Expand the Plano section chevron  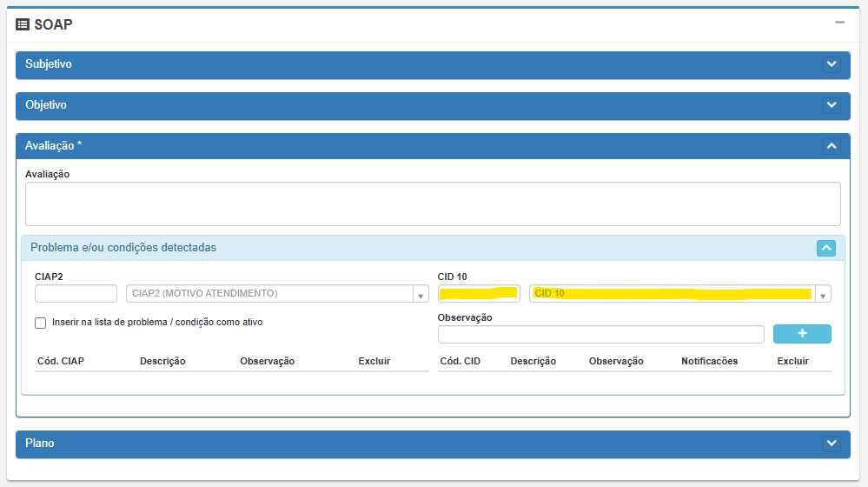pyautogui.click(x=832, y=444)
